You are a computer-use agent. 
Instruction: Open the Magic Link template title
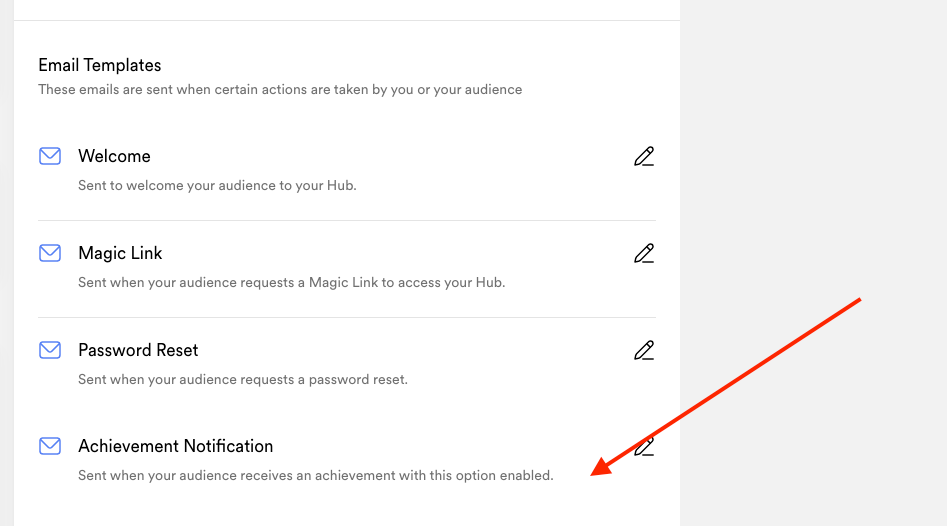coord(120,253)
